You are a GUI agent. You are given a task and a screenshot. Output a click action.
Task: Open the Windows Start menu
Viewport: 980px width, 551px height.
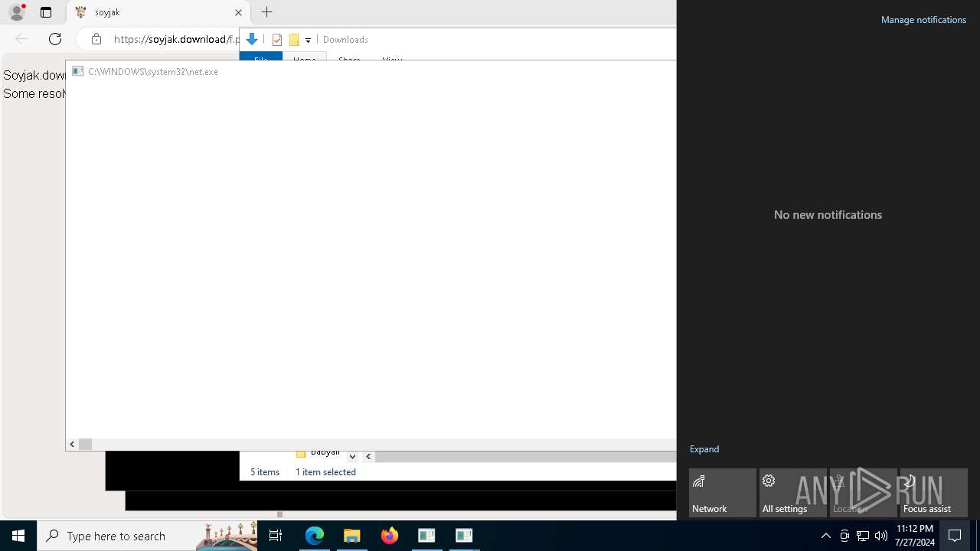coord(18,536)
